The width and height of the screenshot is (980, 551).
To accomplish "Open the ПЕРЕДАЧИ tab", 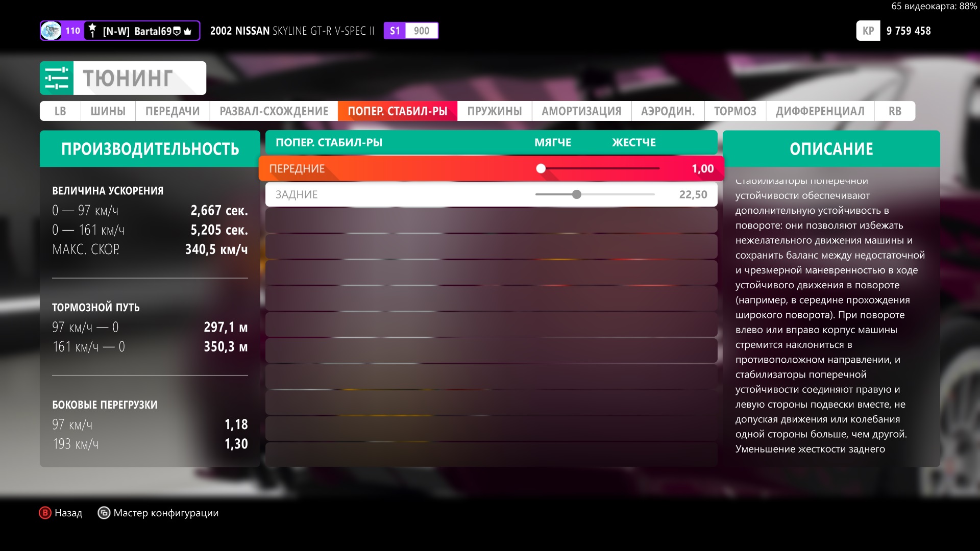I will tap(173, 111).
